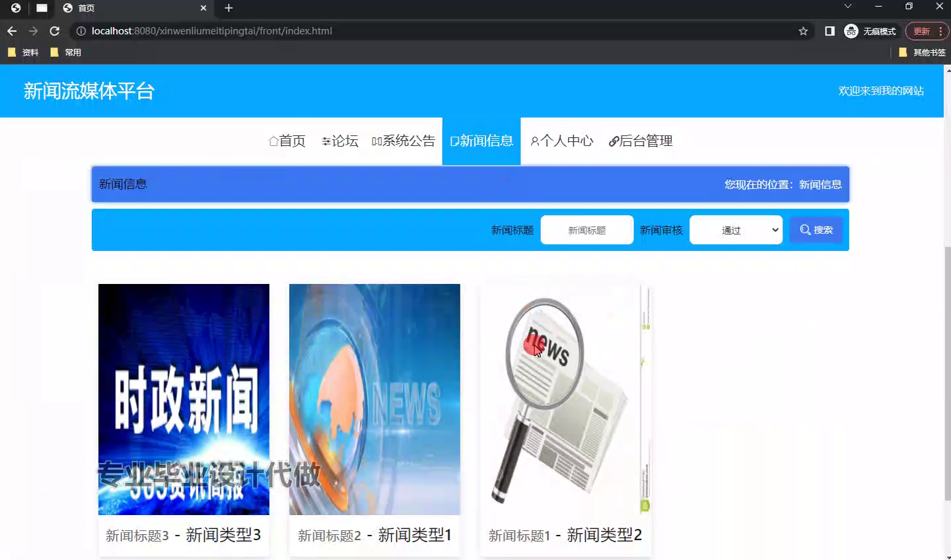The height and width of the screenshot is (560, 951).
Task: Click the 搜索 search button
Action: click(x=816, y=230)
